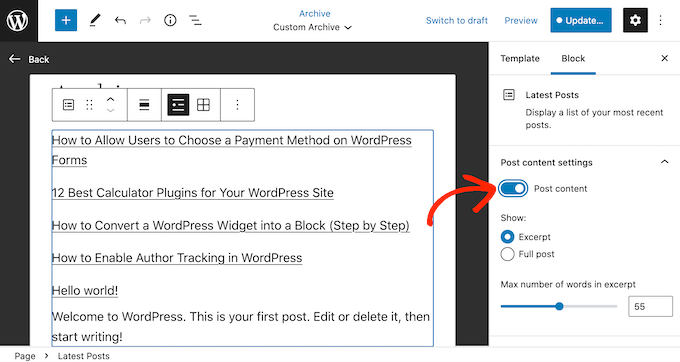The height and width of the screenshot is (362, 680).
Task: Select the Full post radio option
Action: click(507, 254)
